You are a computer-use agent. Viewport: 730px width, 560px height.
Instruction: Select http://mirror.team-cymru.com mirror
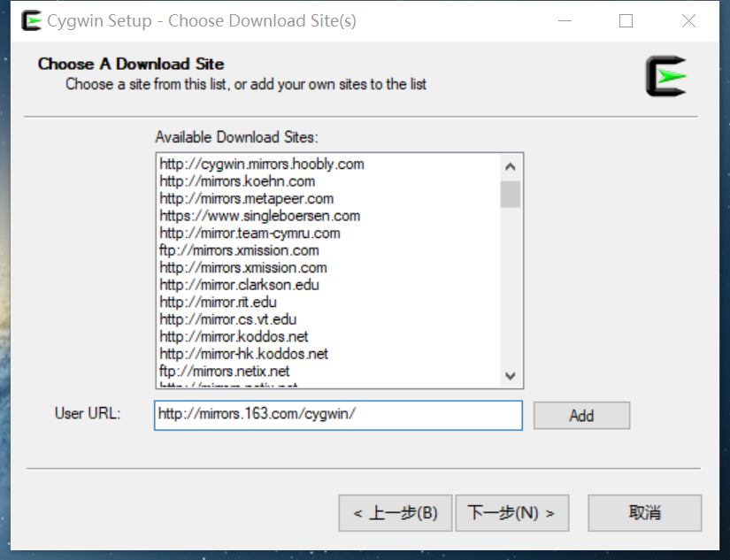pos(250,233)
